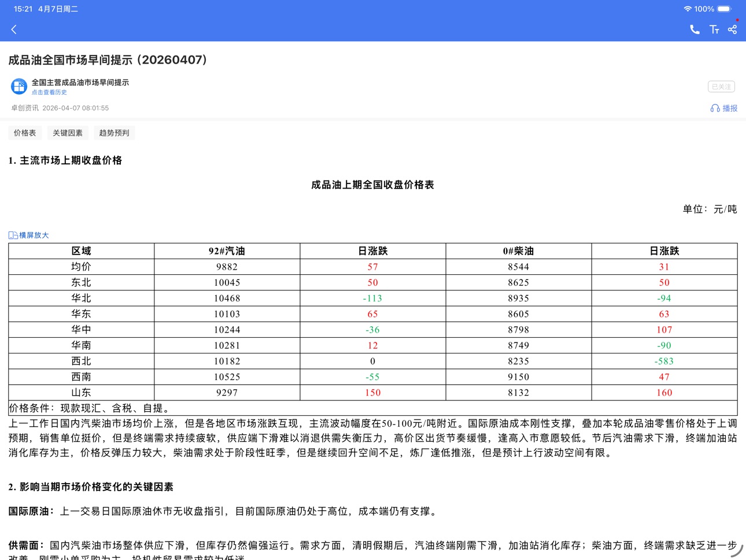Select the 西南 row label
Screen dimensions: 746x560
pyautogui.click(x=82, y=377)
